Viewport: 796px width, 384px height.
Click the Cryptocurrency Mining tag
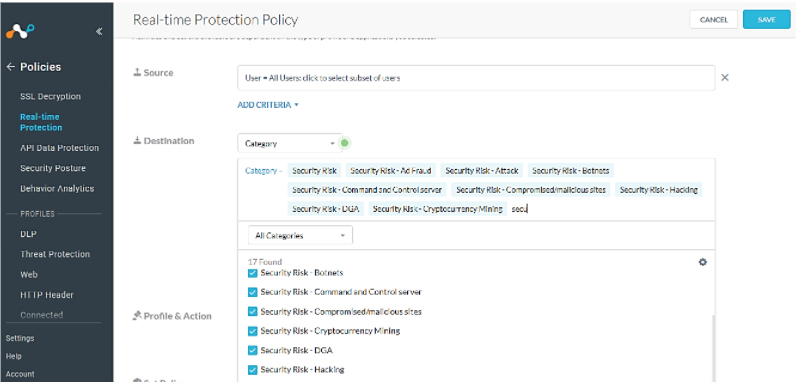(438, 209)
